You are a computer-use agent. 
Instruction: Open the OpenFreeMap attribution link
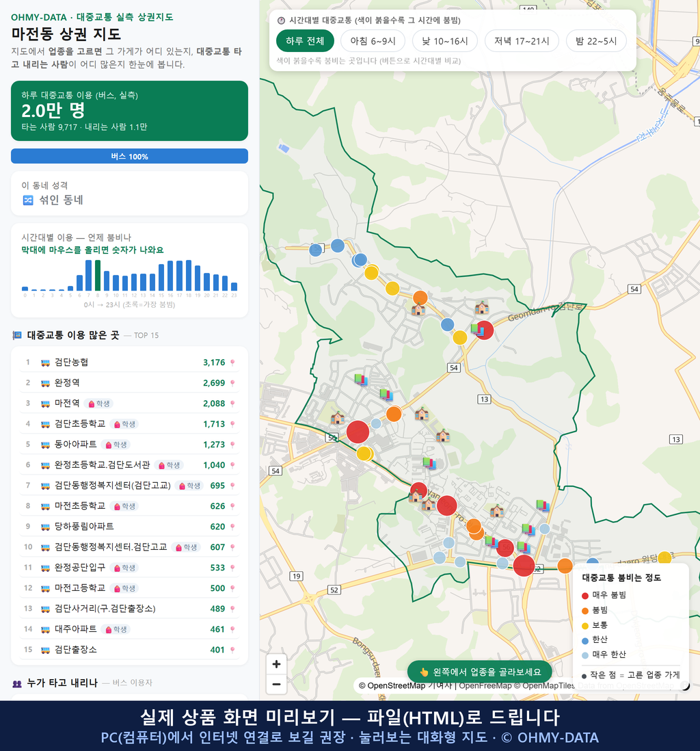[485, 686]
